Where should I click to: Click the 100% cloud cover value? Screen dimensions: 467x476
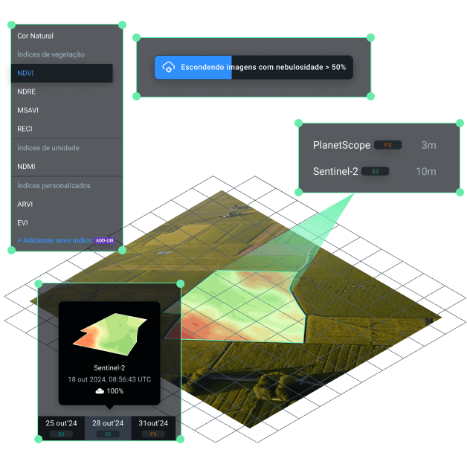115,391
